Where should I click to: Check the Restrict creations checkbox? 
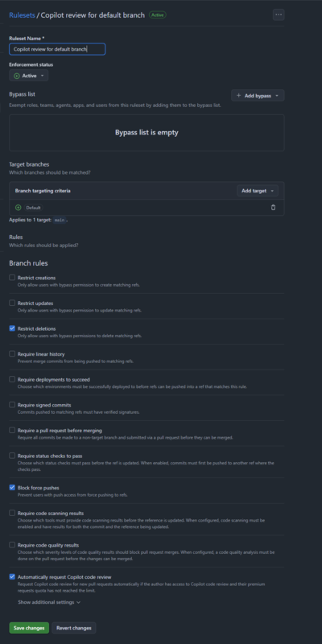[12, 277]
